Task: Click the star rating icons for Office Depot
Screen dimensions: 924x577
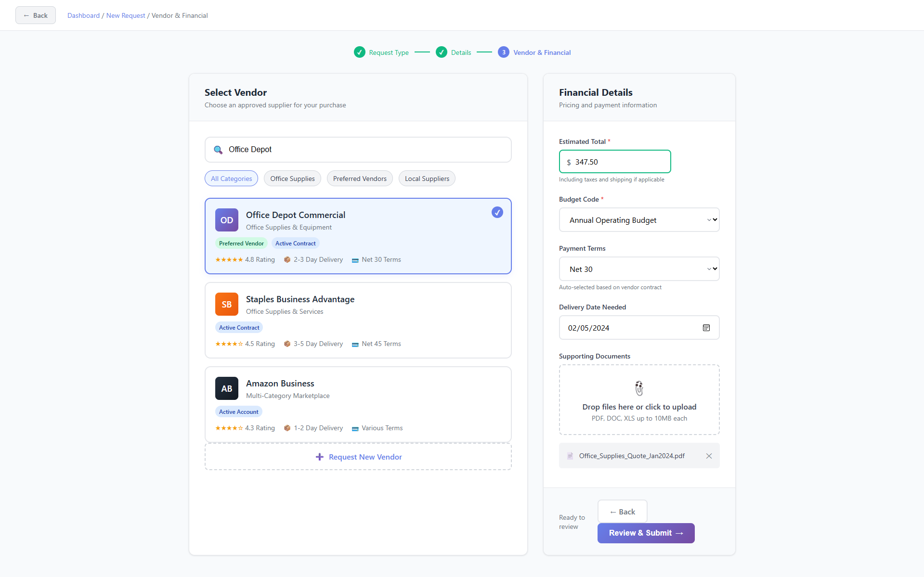Action: coord(229,259)
